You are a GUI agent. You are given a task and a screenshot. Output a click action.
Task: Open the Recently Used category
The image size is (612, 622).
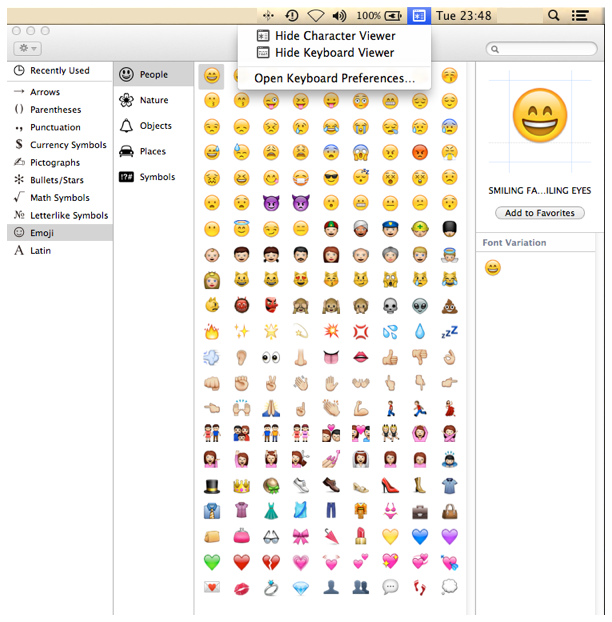59,71
